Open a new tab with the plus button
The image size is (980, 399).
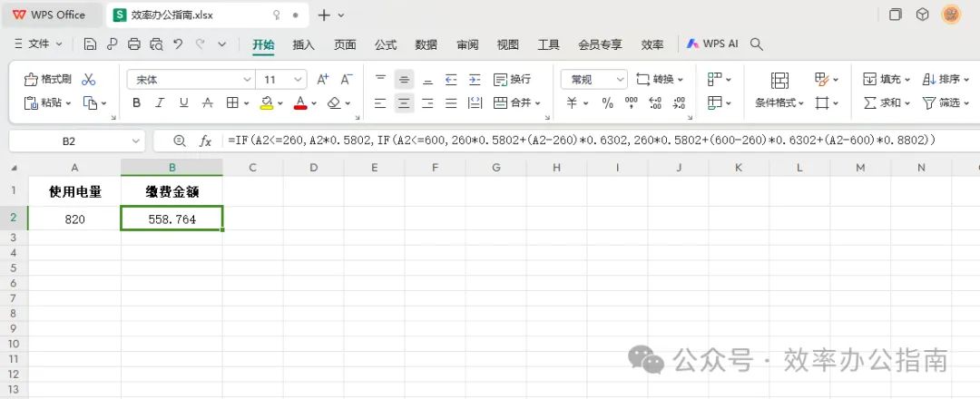point(324,15)
